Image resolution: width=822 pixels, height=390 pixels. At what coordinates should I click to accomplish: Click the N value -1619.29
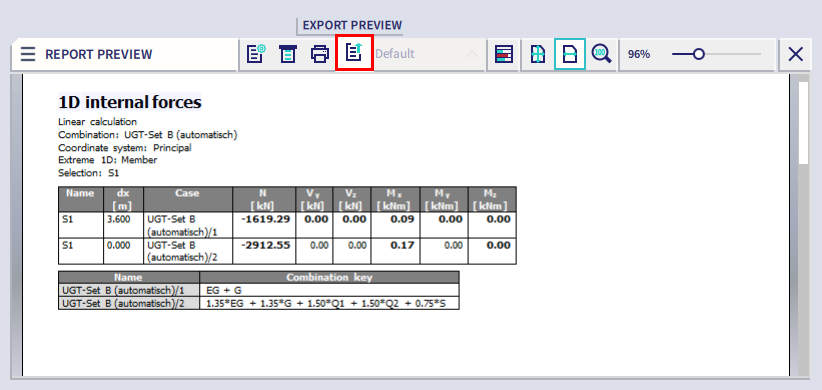(x=266, y=219)
